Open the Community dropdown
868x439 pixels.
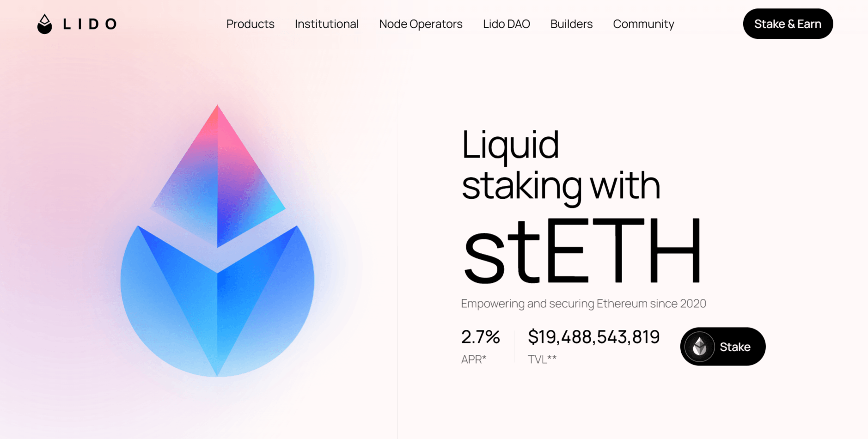[x=643, y=24]
